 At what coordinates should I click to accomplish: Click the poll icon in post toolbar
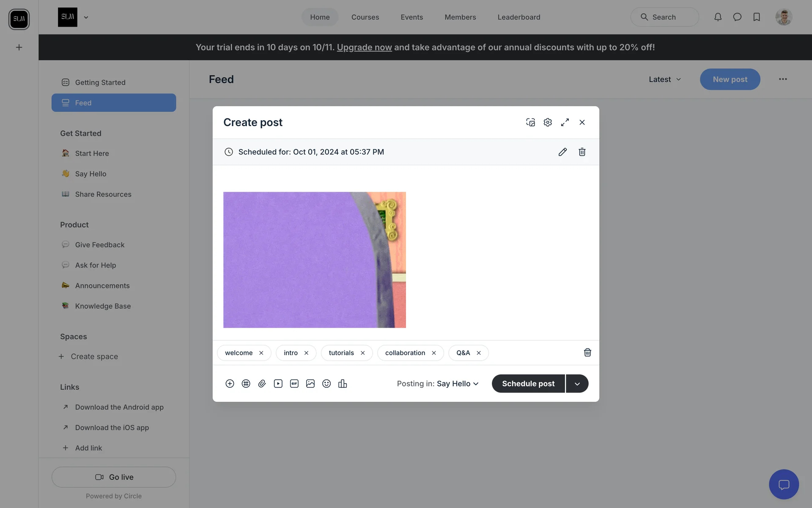[x=343, y=384]
